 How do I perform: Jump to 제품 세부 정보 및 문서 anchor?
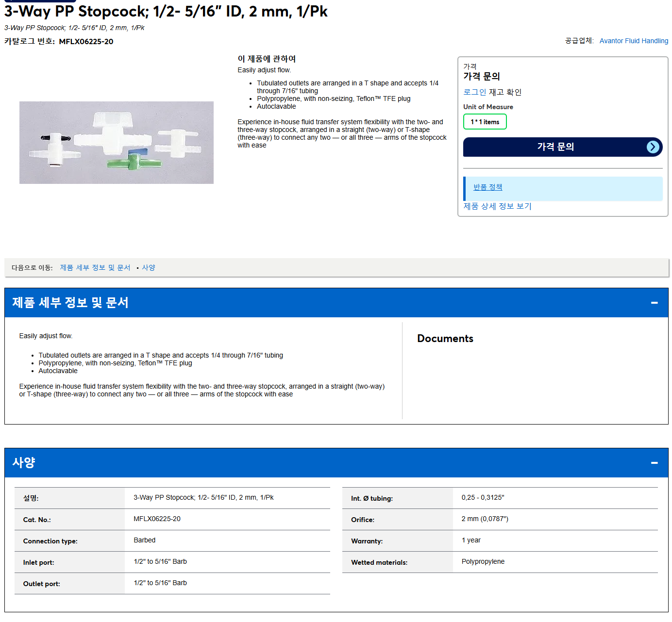tap(95, 268)
